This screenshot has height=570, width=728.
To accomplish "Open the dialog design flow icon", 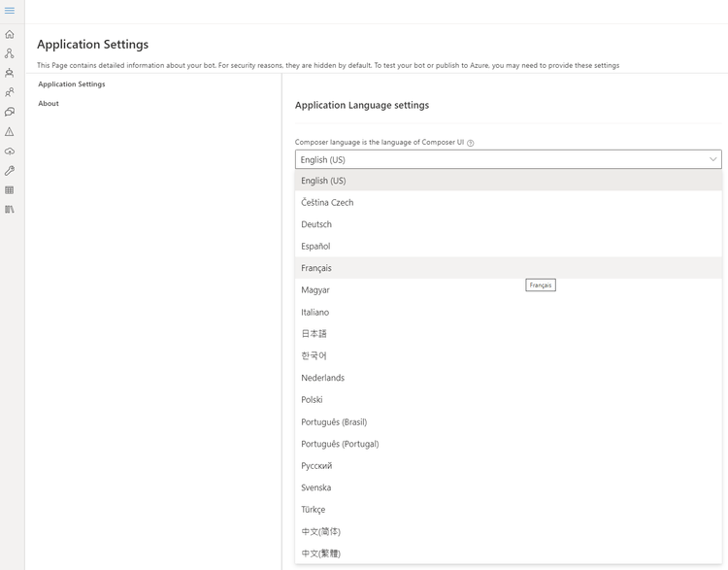I will coord(10,53).
